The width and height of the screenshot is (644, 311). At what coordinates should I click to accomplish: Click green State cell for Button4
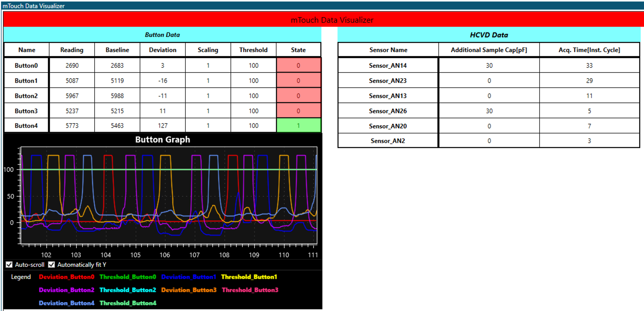click(x=298, y=126)
